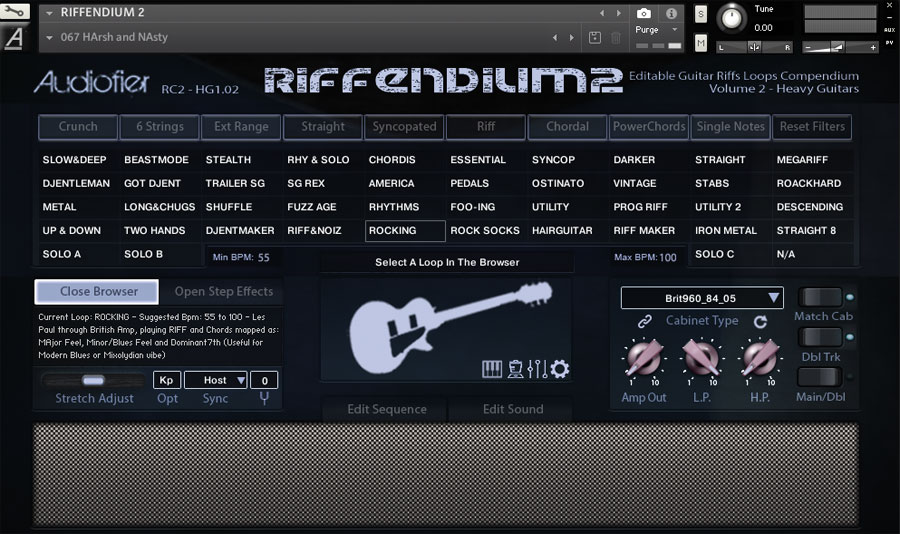Select the Chordal filter tab
This screenshot has width=900, height=534.
click(567, 127)
